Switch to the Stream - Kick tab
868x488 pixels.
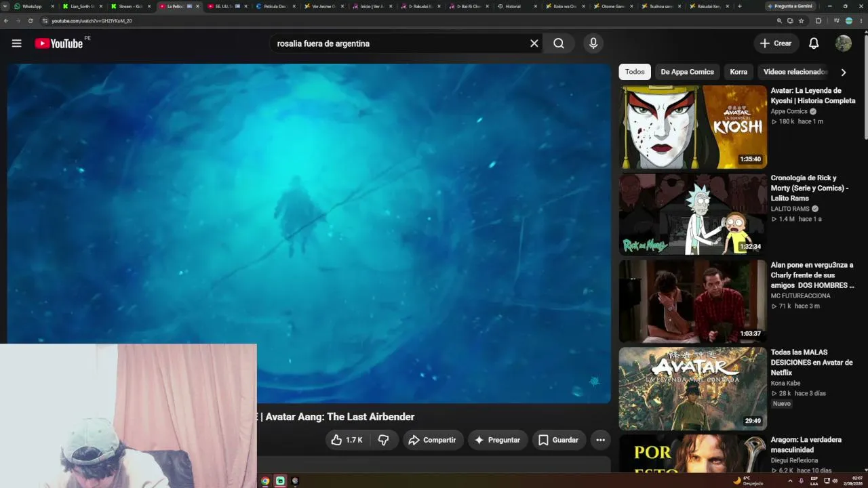[130, 6]
